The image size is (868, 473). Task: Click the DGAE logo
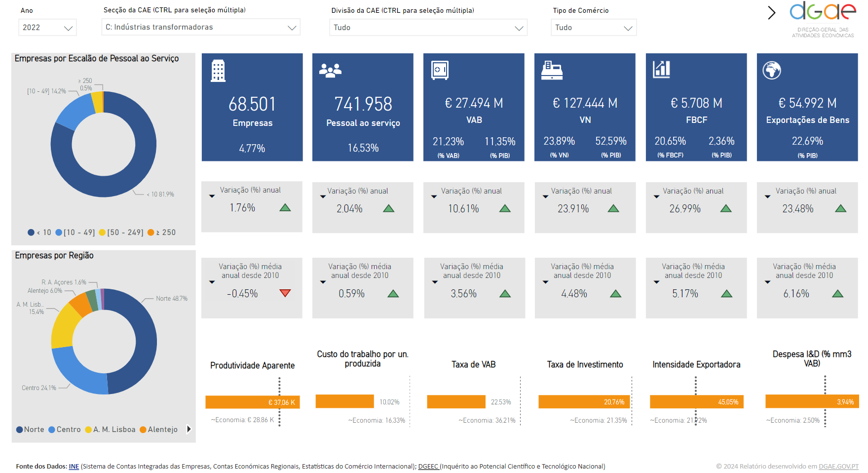pyautogui.click(x=823, y=20)
